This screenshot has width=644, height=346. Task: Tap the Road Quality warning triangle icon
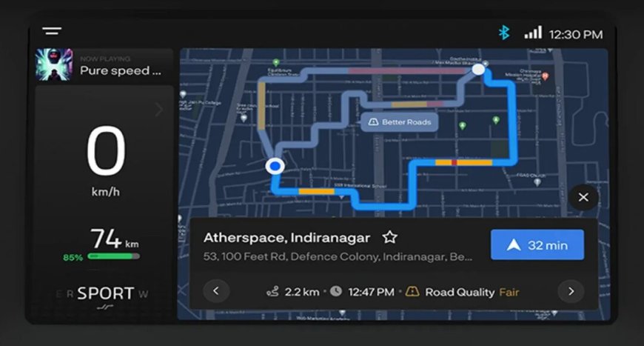click(412, 292)
